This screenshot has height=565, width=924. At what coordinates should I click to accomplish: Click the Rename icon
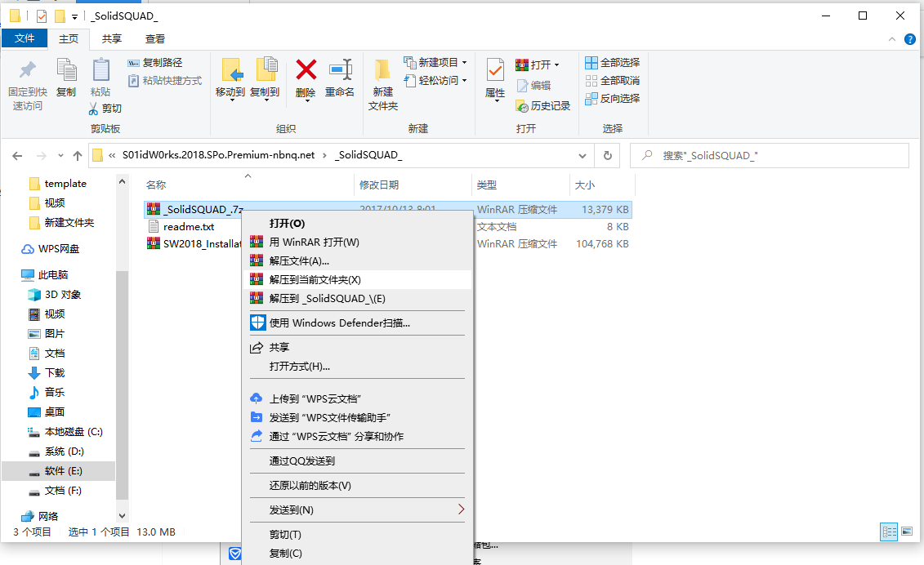[x=340, y=69]
